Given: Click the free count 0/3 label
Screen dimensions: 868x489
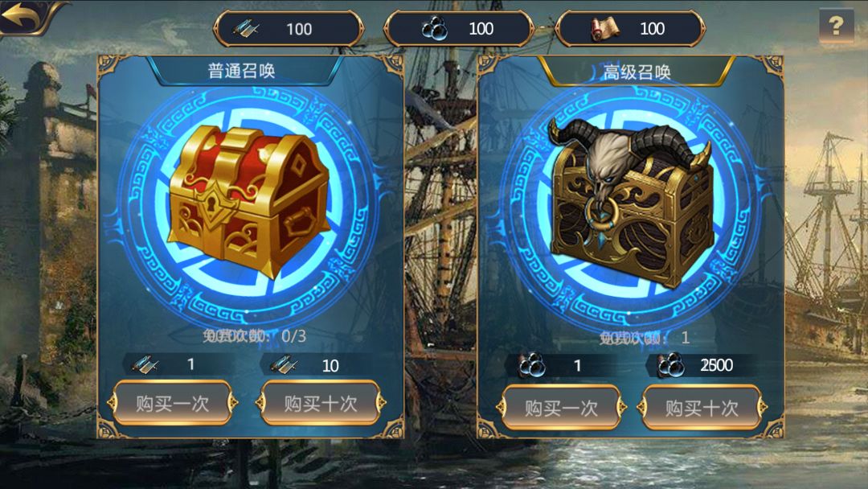Looking at the screenshot, I should click(254, 335).
